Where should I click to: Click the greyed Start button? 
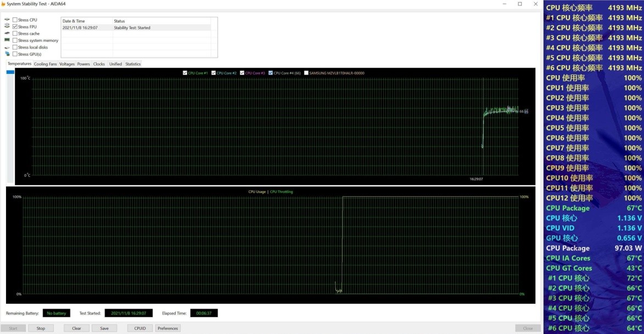(x=13, y=329)
